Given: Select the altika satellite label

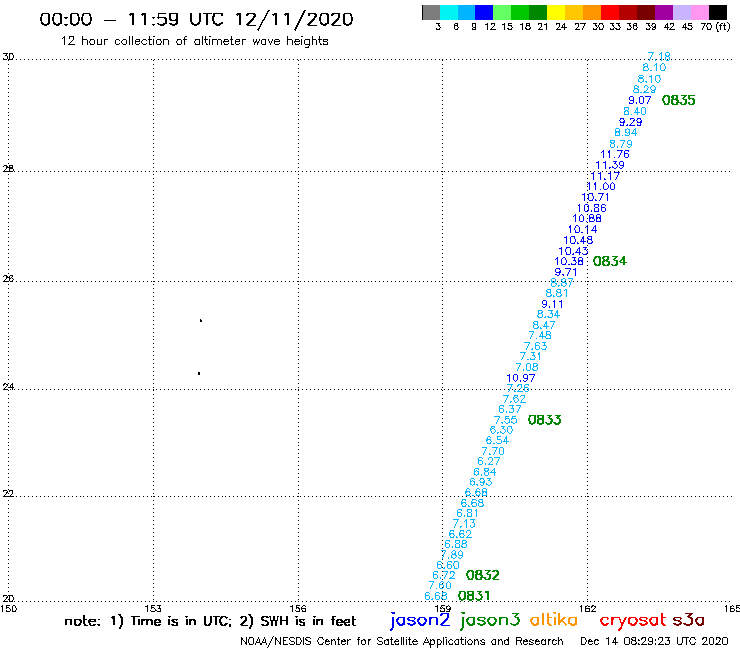Looking at the screenshot, I should 554,620.
